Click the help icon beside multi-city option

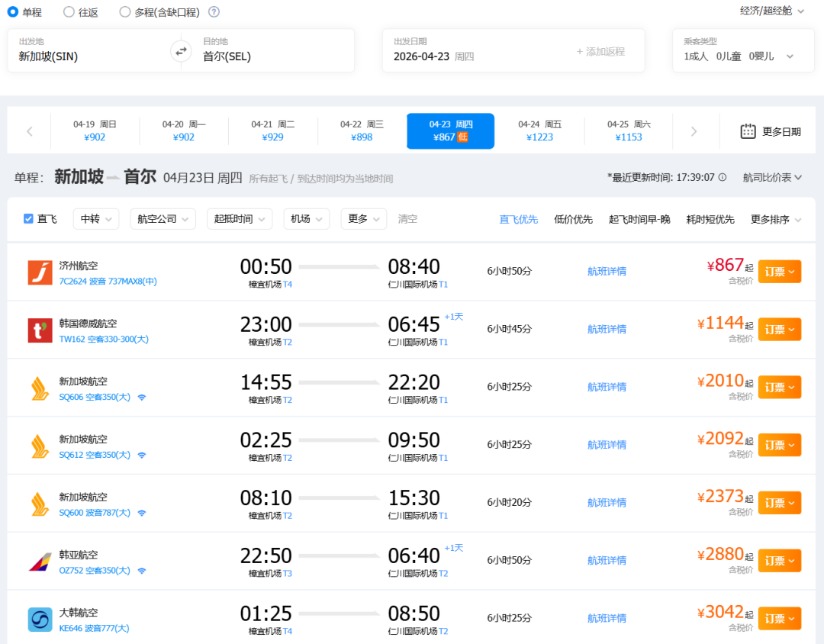click(214, 11)
